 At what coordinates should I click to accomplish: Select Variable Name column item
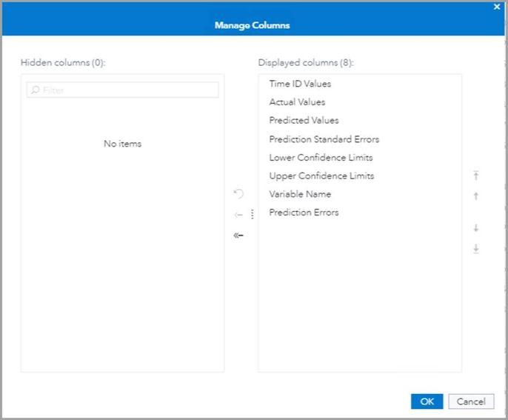[x=300, y=194]
